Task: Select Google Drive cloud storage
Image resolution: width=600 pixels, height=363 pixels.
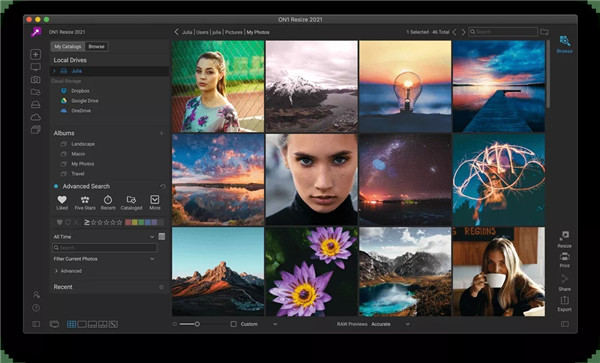Action: click(x=85, y=101)
